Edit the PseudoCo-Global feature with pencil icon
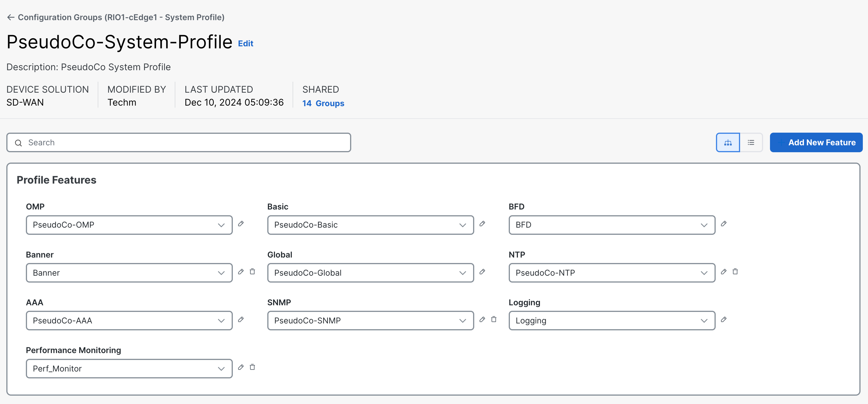868x404 pixels. tap(482, 271)
